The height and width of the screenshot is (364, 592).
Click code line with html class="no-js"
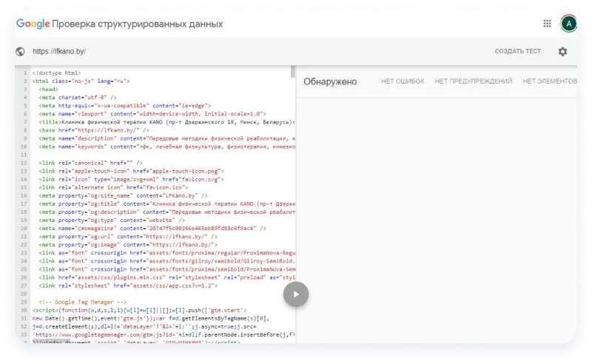point(81,81)
